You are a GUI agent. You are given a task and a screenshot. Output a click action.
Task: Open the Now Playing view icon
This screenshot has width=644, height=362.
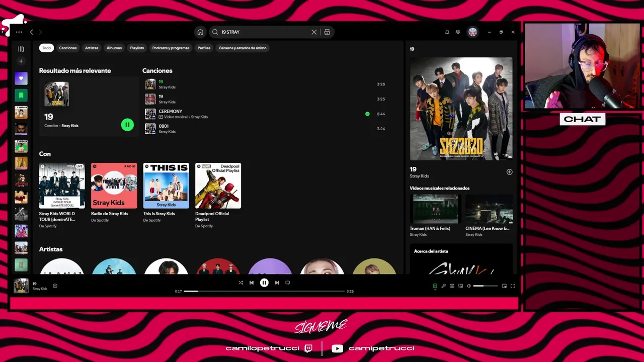pyautogui.click(x=435, y=286)
